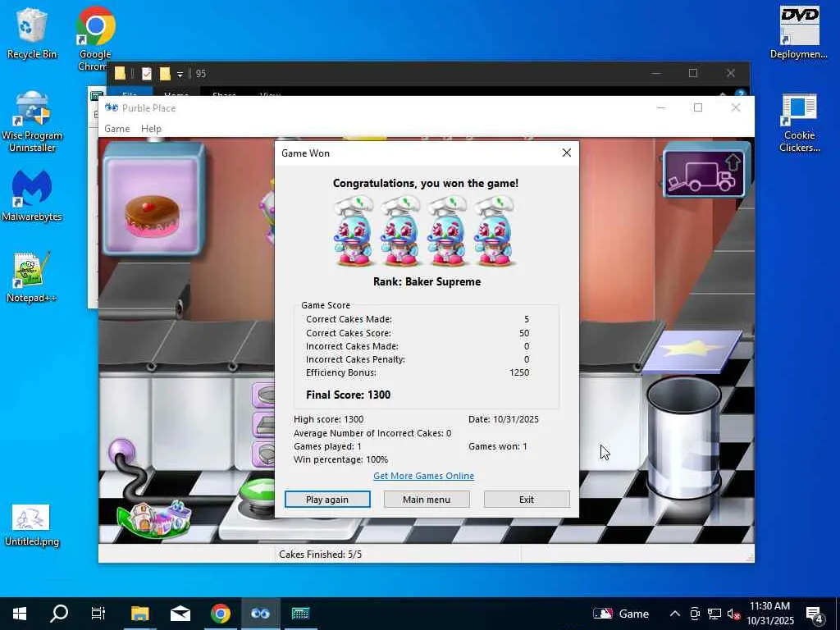840x630 pixels.
Task: Open the Get More Games Online link
Action: [x=423, y=476]
